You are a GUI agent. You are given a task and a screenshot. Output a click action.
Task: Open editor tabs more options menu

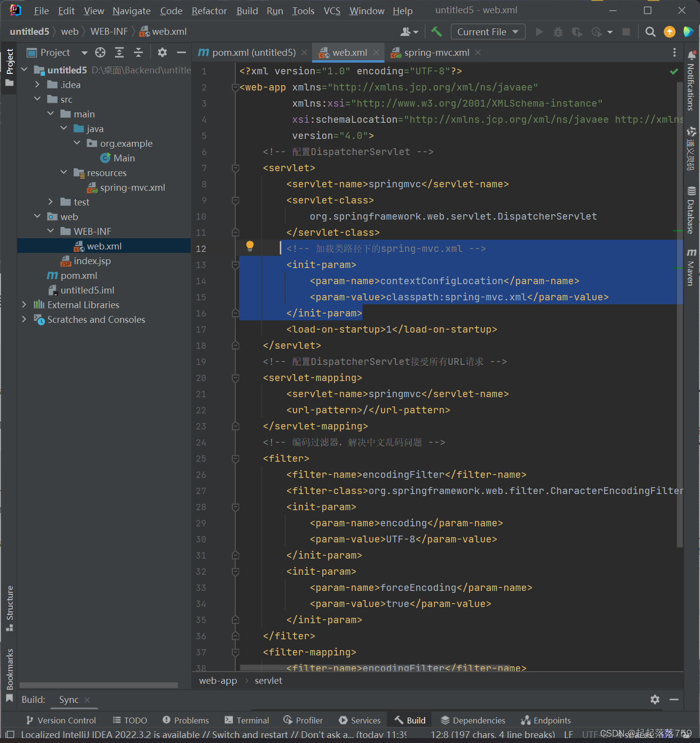point(675,52)
